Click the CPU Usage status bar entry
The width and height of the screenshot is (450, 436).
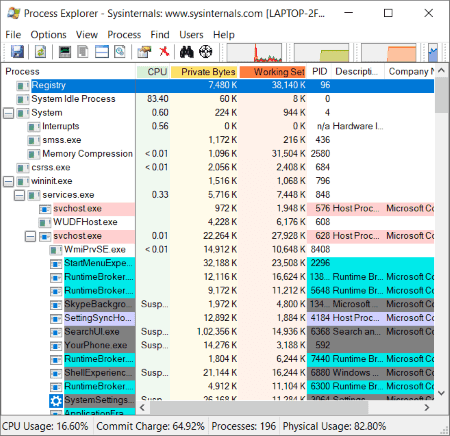45,426
